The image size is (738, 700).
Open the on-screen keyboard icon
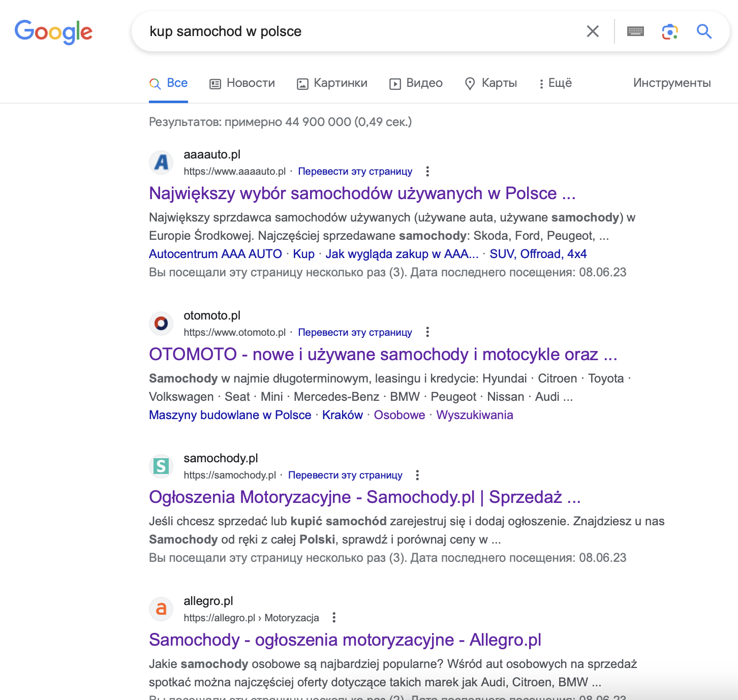(x=635, y=31)
